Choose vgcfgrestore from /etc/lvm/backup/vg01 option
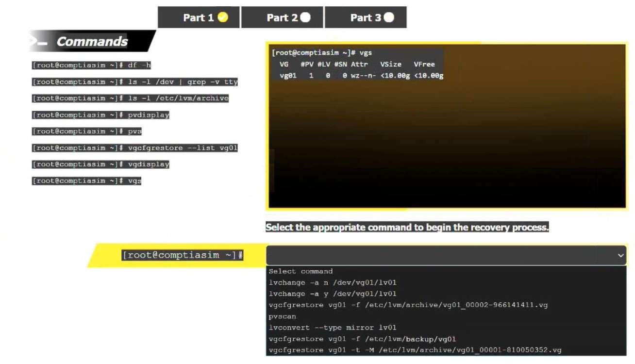635x364 pixels. [362, 339]
